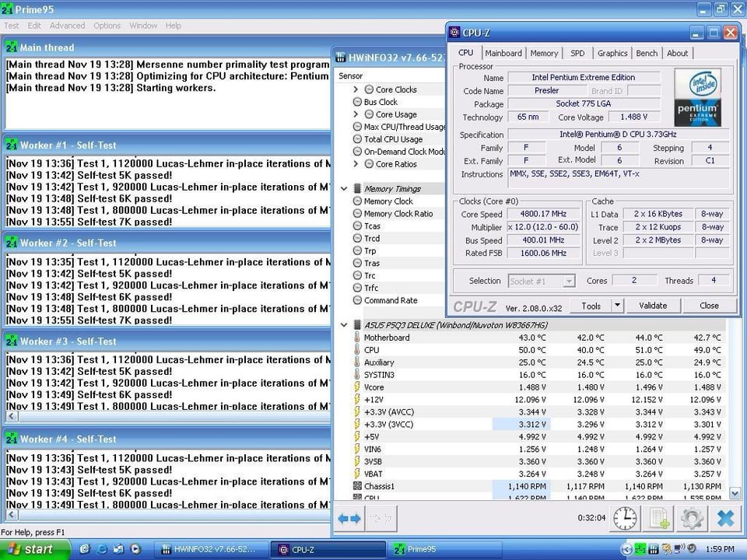Image resolution: width=747 pixels, height=560 pixels.
Task: Click the Motherboard thermometer icon
Action: 357,337
